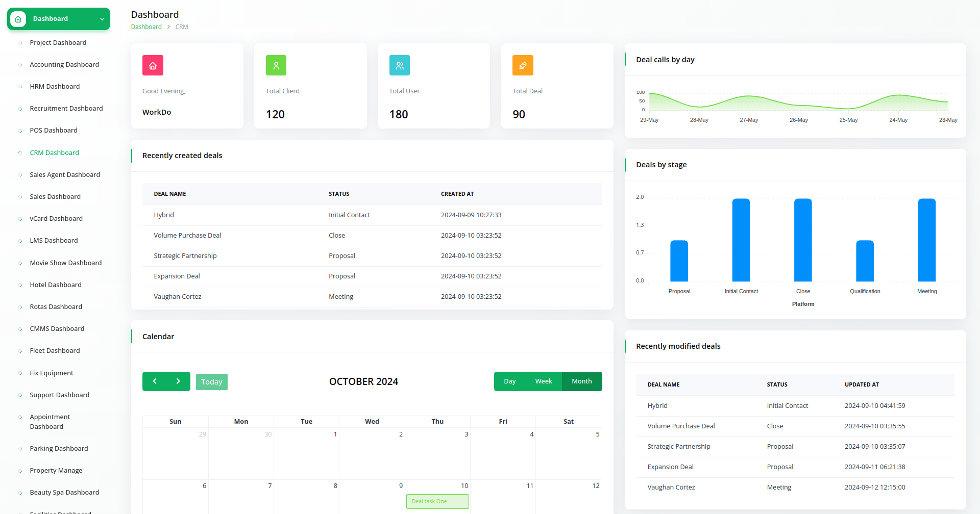Switch calendar to Week view
The height and width of the screenshot is (514, 980).
543,381
